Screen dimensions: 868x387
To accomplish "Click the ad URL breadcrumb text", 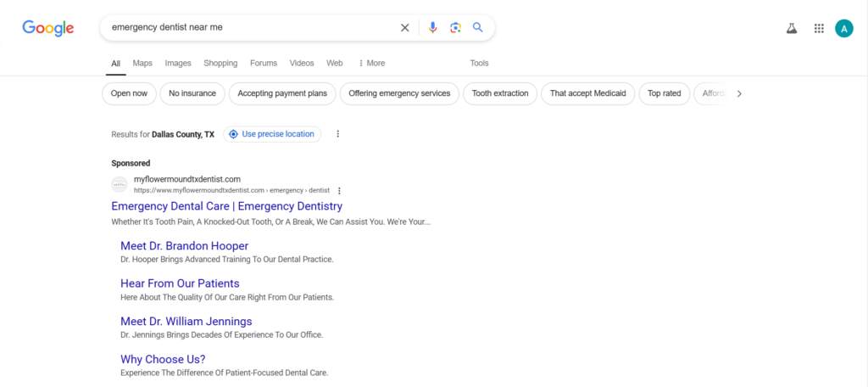I will pos(232,191).
